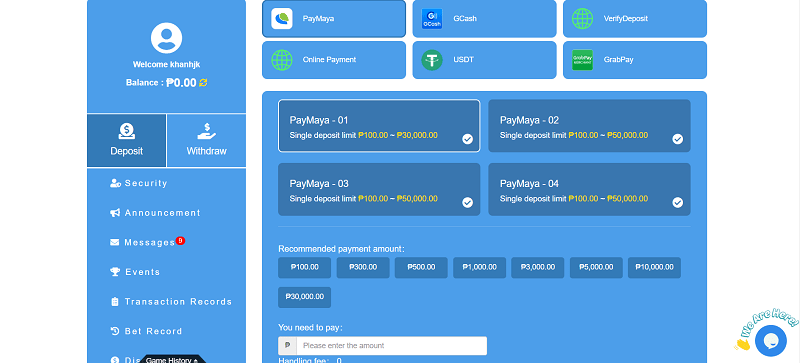Switch to the Deposit tab
The width and height of the screenshot is (800, 363).
(127, 140)
